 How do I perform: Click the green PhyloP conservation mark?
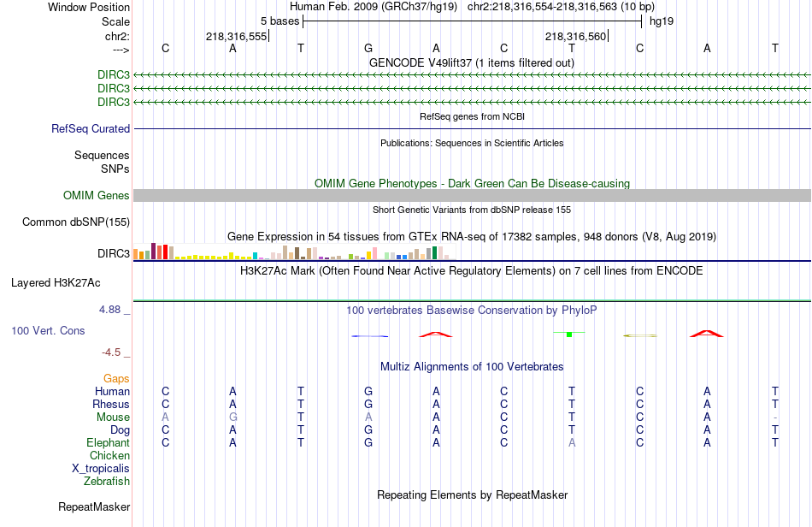click(569, 334)
